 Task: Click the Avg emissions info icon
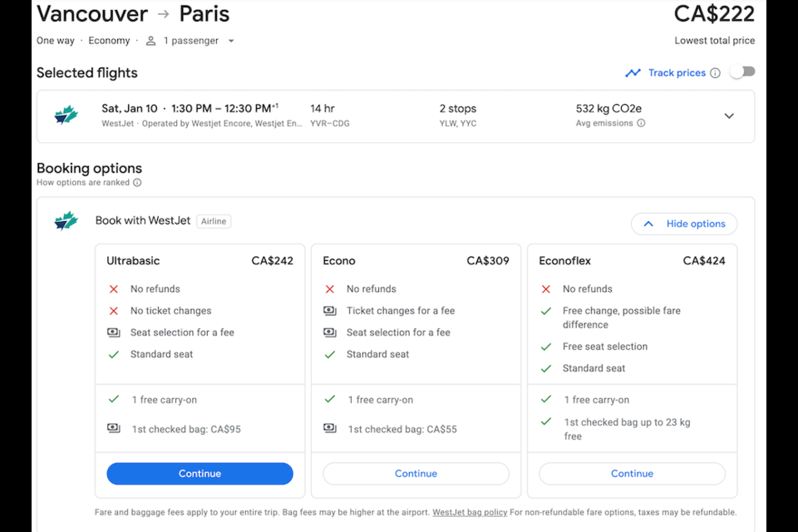(x=641, y=123)
